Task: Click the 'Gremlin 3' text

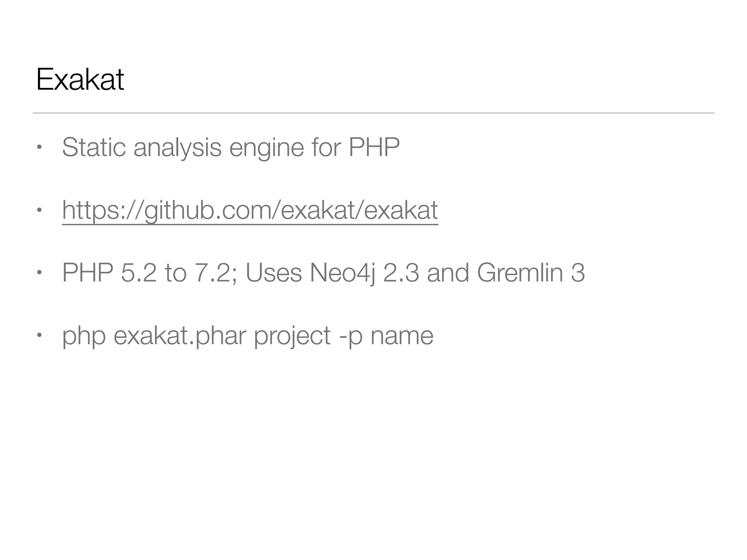Action: [x=531, y=273]
